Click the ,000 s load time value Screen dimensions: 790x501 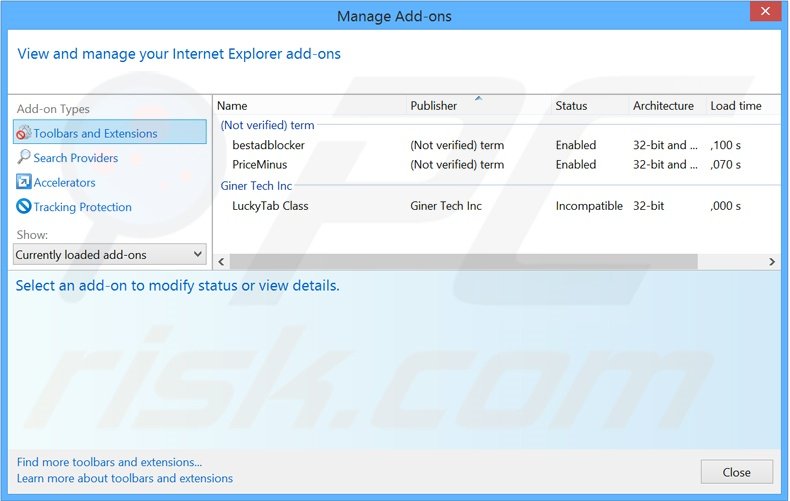tap(726, 206)
